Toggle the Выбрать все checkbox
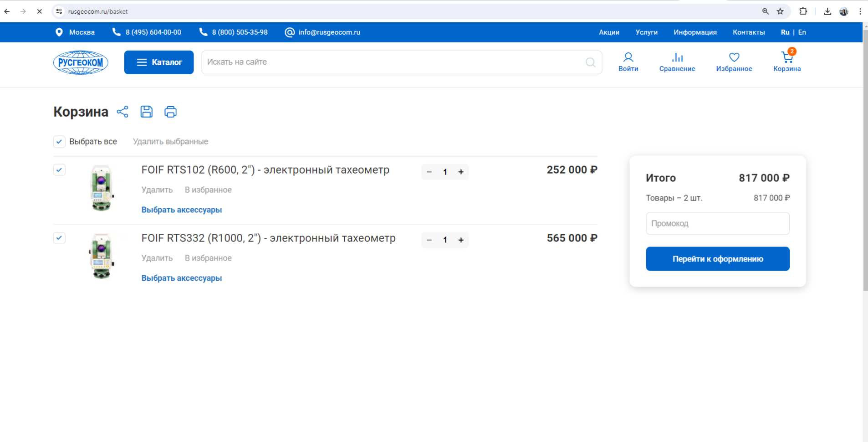This screenshot has width=868, height=442. (59, 142)
